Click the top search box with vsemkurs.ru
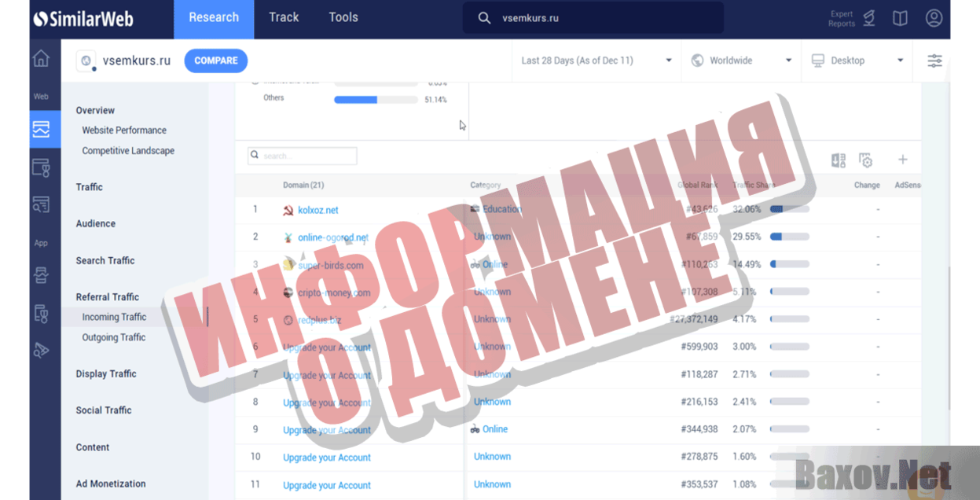 click(x=593, y=18)
